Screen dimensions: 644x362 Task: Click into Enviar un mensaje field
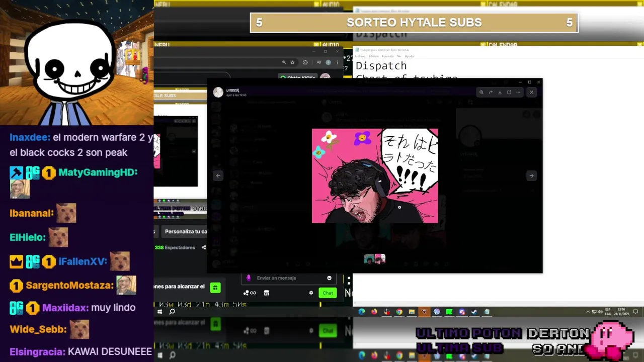pos(289,278)
